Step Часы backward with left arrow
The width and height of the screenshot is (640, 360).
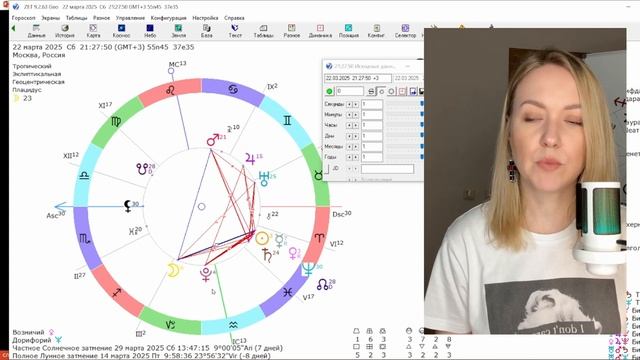click(x=349, y=126)
